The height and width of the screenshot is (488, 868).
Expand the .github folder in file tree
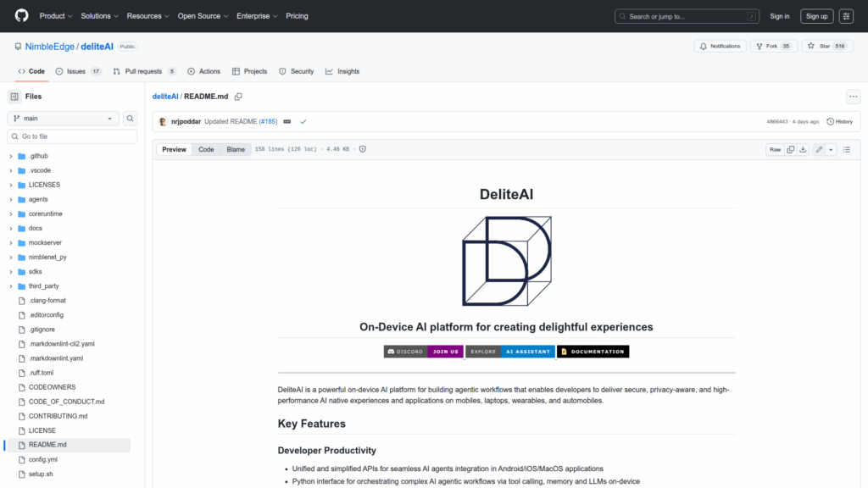tap(11, 156)
